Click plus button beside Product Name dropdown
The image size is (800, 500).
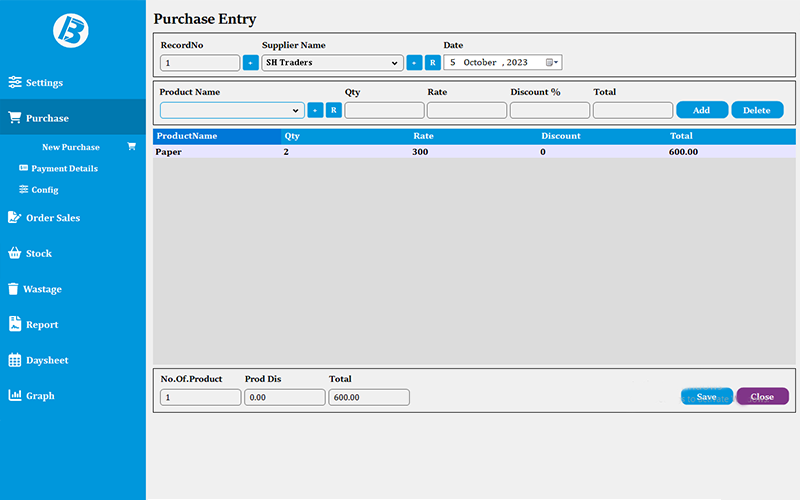click(315, 110)
